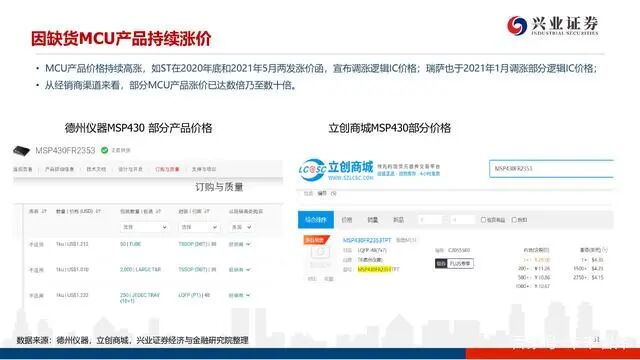Open the 产品详细信息 tab

tap(59, 169)
